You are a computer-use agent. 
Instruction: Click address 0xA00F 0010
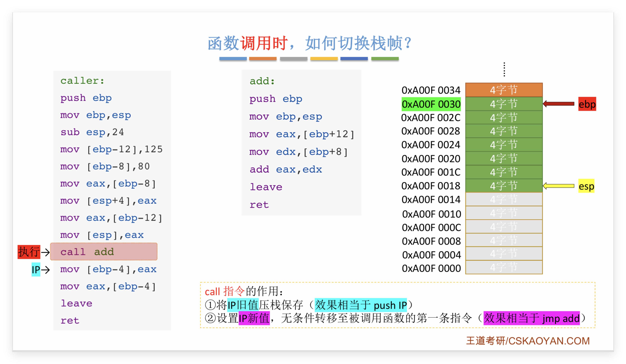(431, 214)
